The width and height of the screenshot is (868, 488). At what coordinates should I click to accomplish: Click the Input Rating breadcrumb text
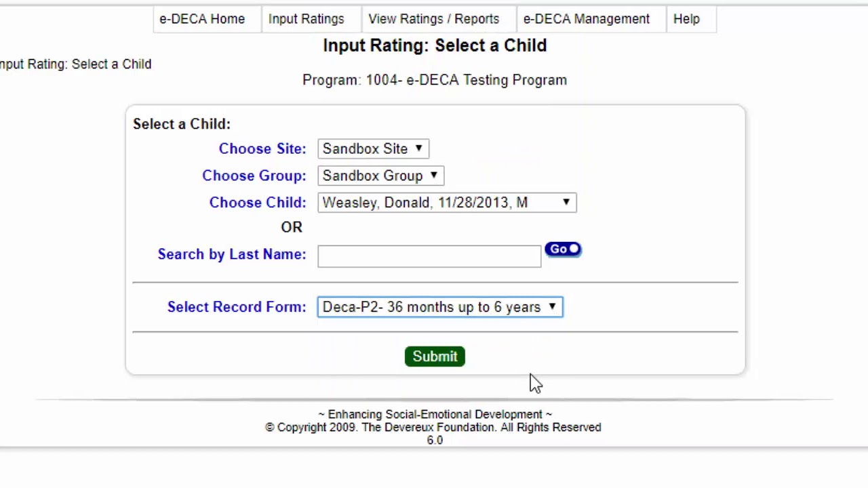pyautogui.click(x=75, y=64)
